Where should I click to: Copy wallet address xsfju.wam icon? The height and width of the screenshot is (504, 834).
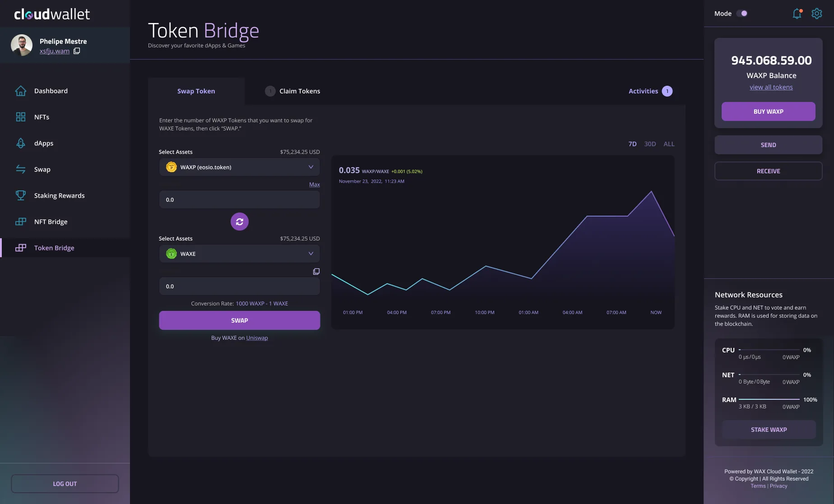[77, 51]
